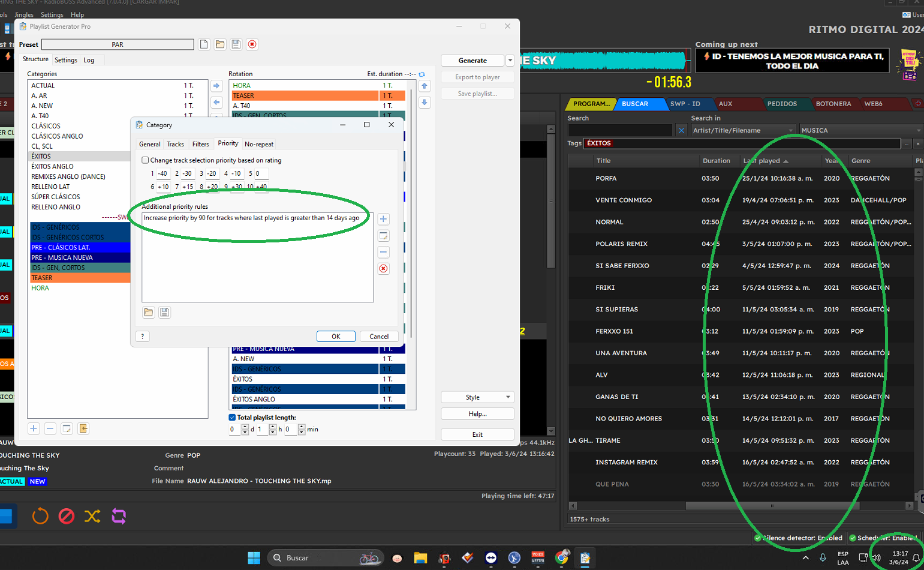This screenshot has width=924, height=570.
Task: Add category to rotation with right arrow
Action: [216, 86]
